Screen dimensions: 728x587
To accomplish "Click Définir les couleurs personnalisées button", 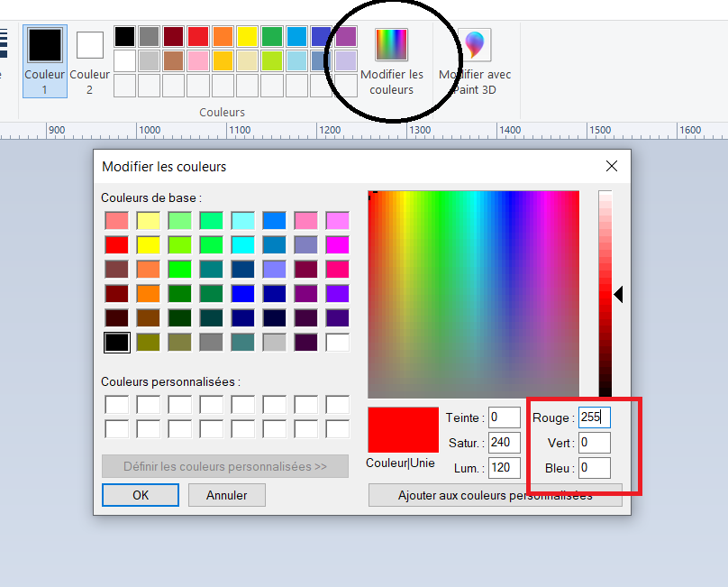I will [x=225, y=466].
